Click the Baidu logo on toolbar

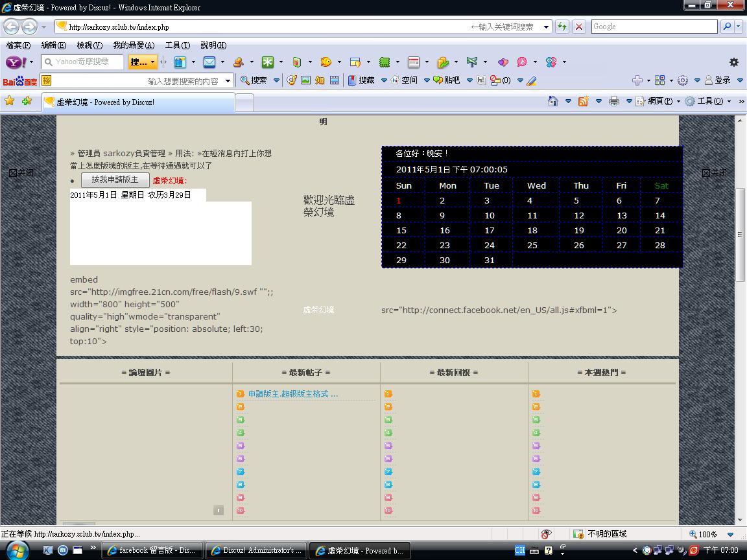pyautogui.click(x=19, y=81)
